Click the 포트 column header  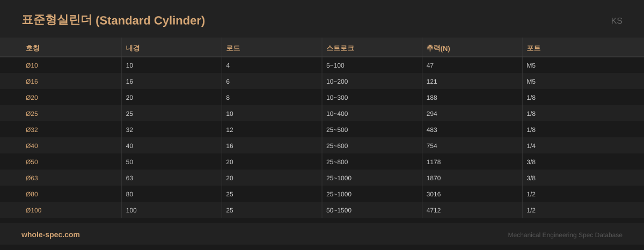(533, 48)
